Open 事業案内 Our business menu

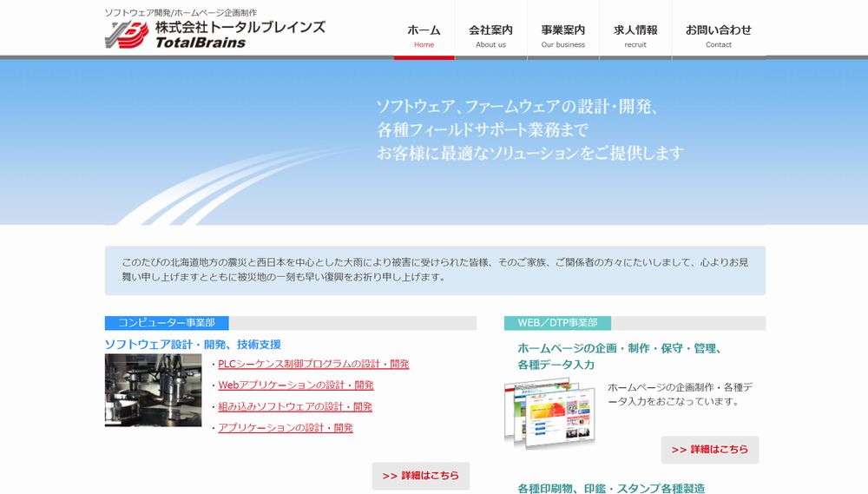pyautogui.click(x=562, y=36)
